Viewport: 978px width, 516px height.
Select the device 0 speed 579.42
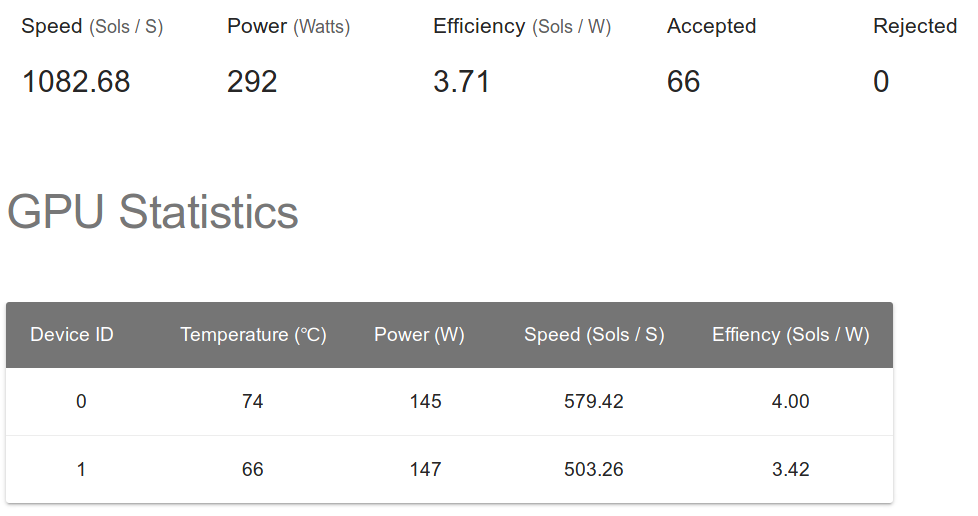[594, 401]
